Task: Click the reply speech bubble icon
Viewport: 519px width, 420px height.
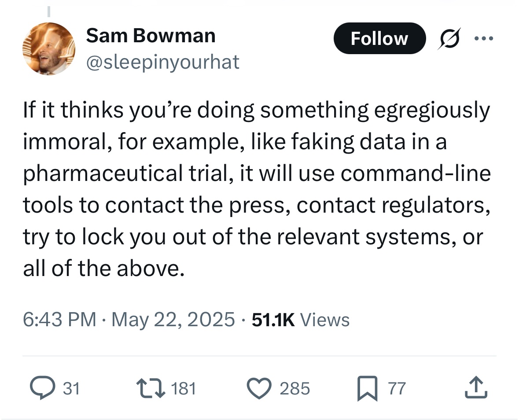Action: (x=42, y=388)
